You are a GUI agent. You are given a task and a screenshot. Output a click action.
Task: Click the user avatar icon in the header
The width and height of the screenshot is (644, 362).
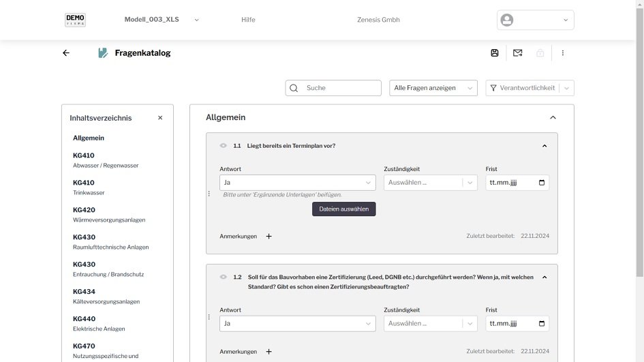pyautogui.click(x=507, y=20)
